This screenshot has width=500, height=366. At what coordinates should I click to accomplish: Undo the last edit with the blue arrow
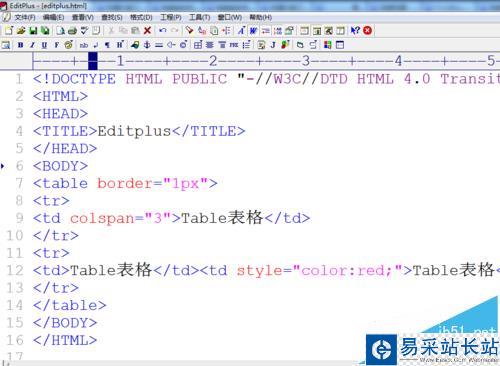point(163,31)
